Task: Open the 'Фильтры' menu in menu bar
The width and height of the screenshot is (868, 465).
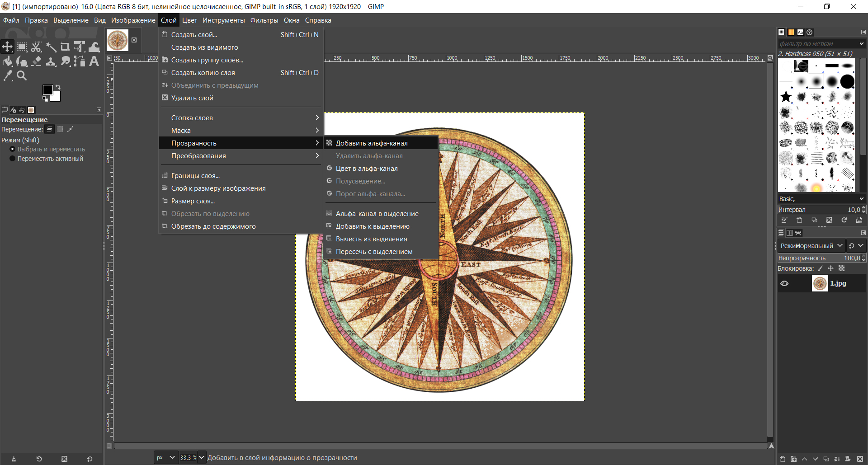Action: point(264,20)
